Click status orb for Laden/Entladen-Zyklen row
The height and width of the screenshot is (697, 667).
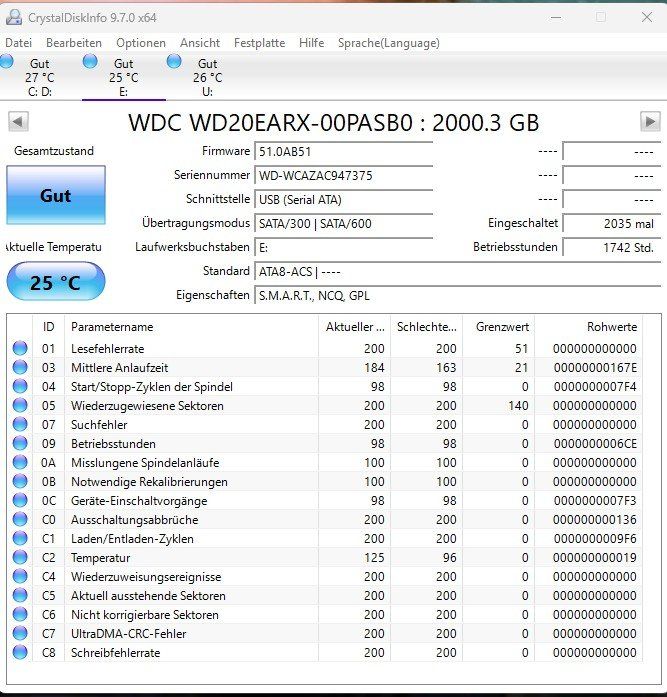pos(20,538)
